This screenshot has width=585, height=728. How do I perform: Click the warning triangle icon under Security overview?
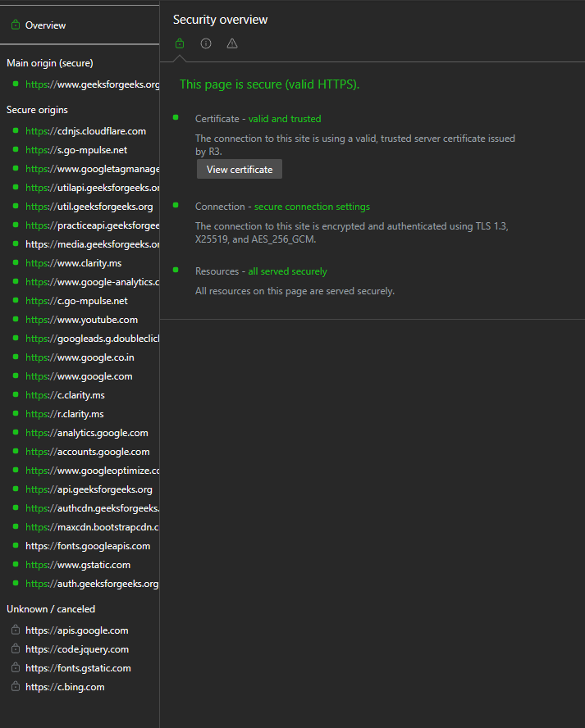click(x=232, y=43)
